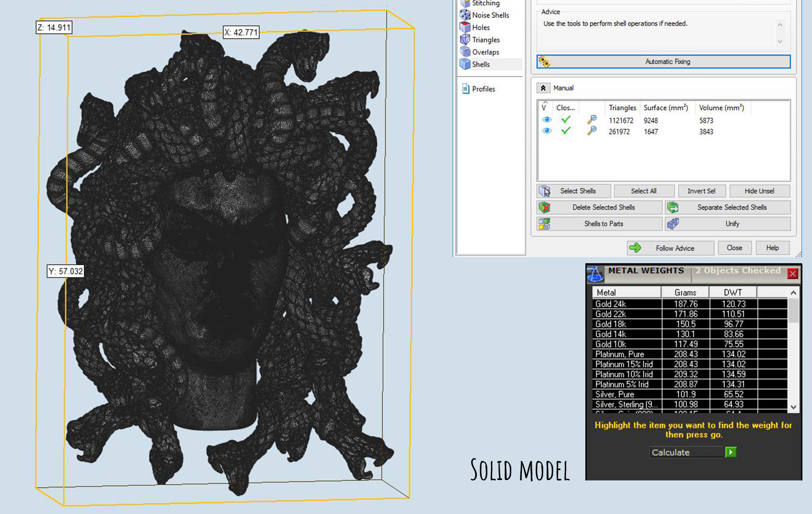Click the Metal column header
This screenshot has height=514, width=812.
coord(626,292)
